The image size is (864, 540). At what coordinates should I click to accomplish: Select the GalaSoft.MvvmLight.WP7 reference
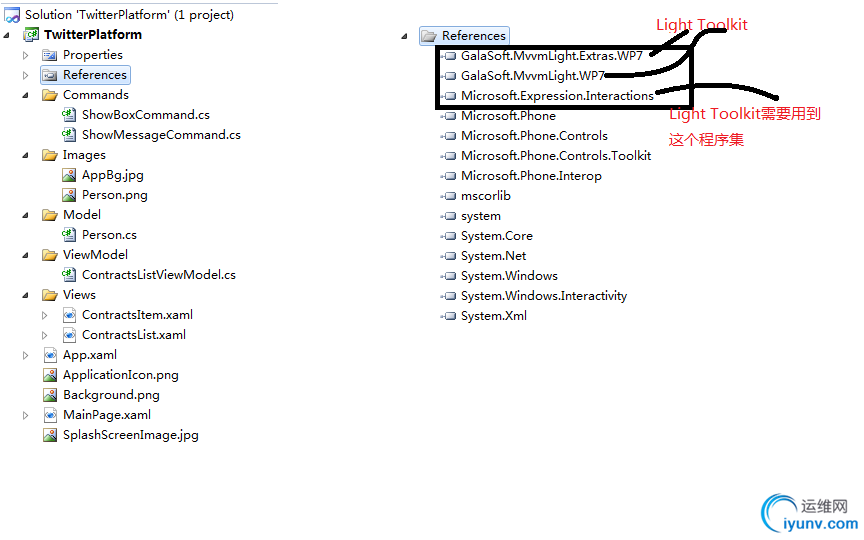533,76
